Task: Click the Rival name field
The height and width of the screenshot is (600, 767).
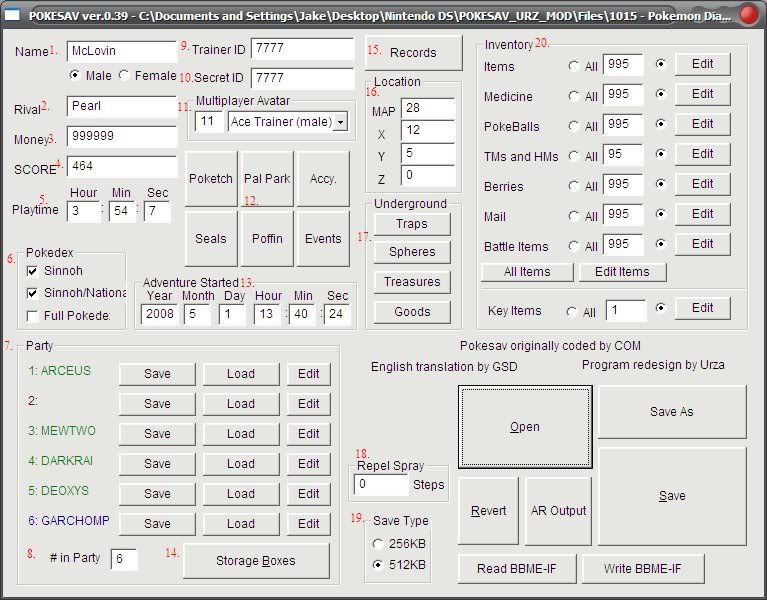Action: point(122,106)
